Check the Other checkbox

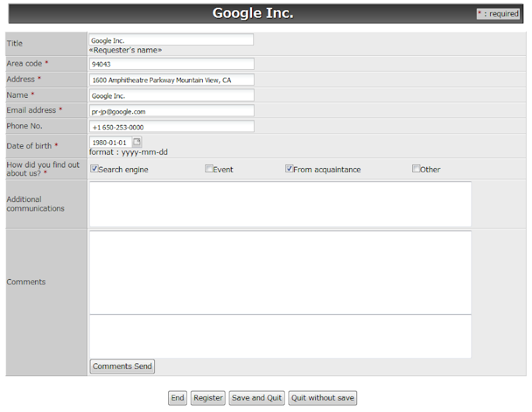[416, 169]
